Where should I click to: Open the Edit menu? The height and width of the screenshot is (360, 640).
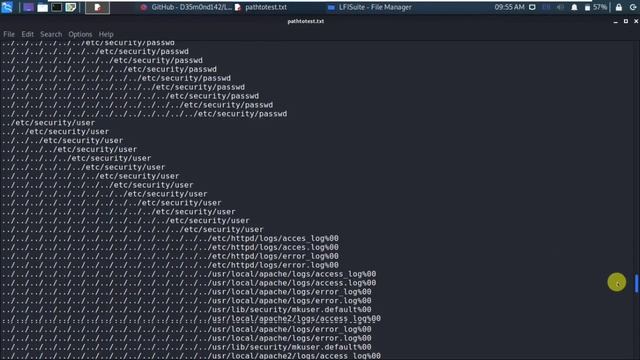coord(28,34)
